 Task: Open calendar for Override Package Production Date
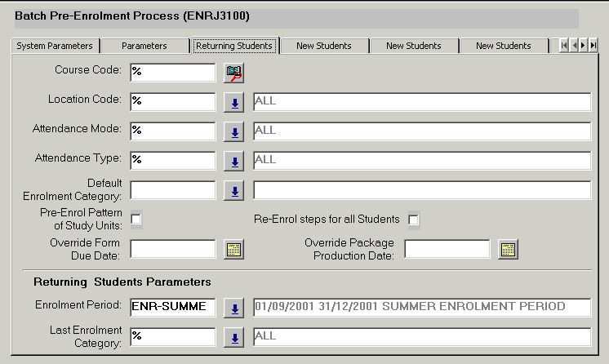(x=509, y=250)
